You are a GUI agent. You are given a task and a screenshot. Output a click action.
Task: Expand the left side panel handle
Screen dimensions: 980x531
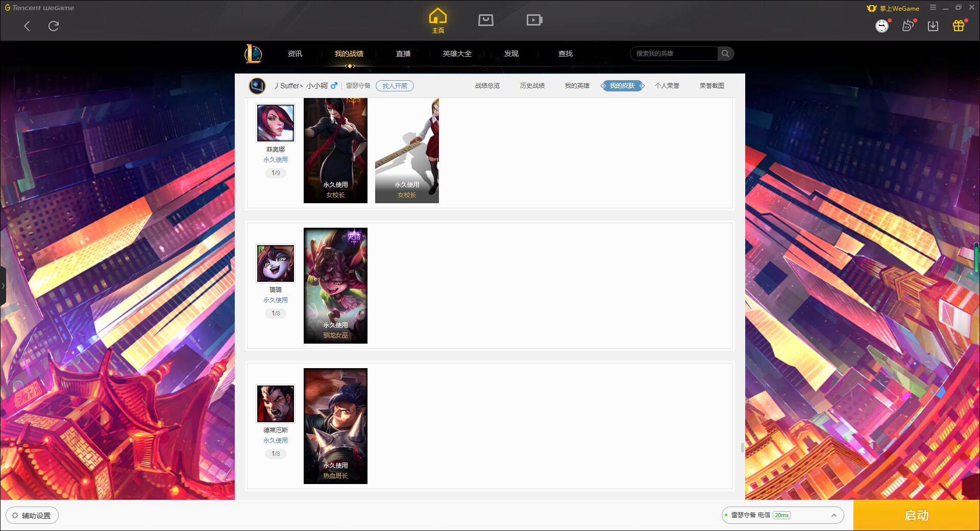(3, 286)
